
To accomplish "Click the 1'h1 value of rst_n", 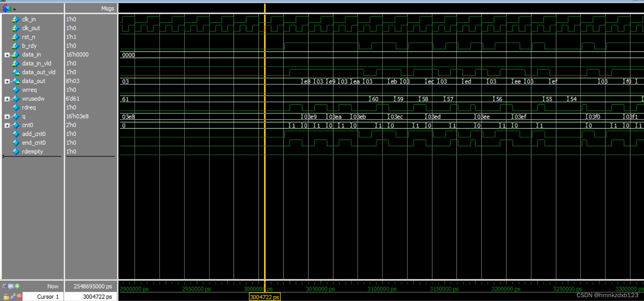I will pos(72,37).
